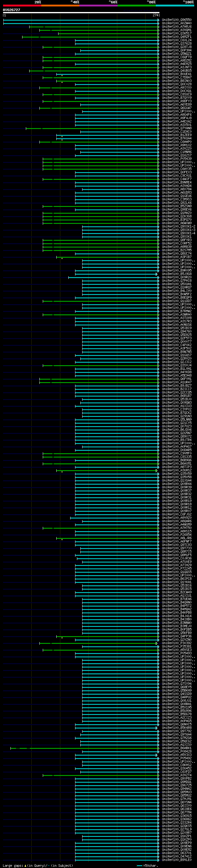Select hit label UniRef100_A3UHS2
Image resolution: width=197 pixels, height=868 pixels.
coord(176,470)
